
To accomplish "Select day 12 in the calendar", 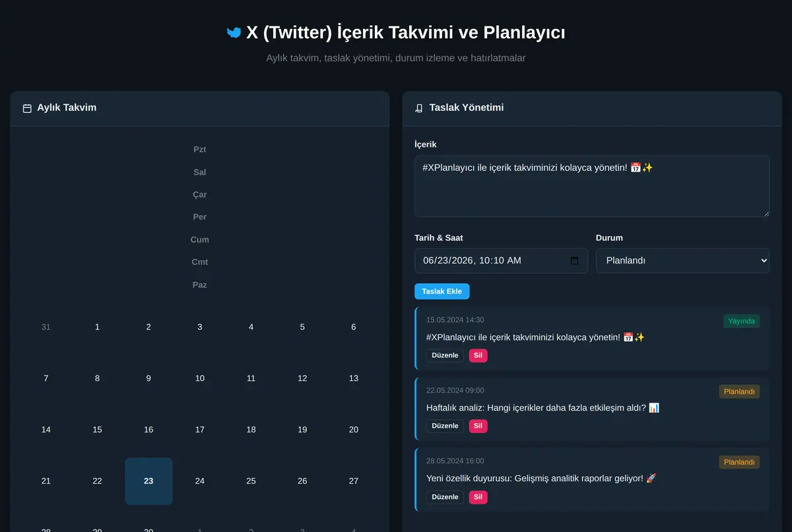I will pyautogui.click(x=302, y=378).
